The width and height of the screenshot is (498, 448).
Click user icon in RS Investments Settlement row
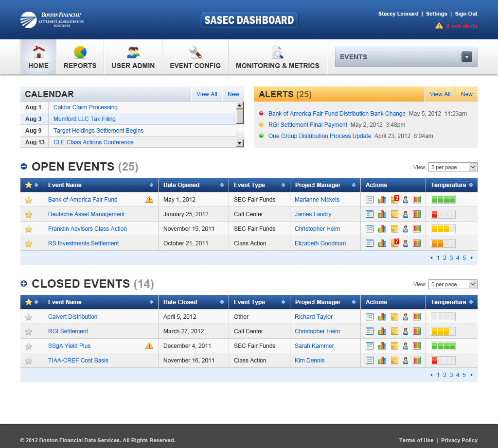tap(406, 243)
